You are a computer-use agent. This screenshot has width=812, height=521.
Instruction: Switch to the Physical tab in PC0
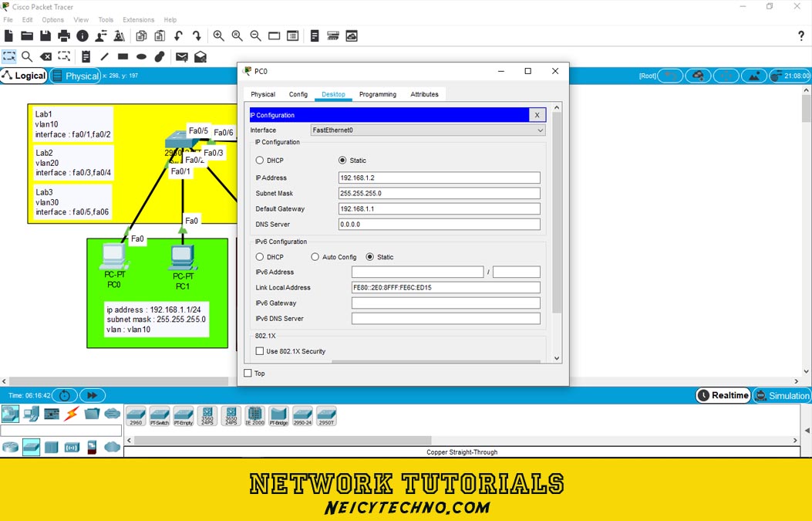coord(263,94)
